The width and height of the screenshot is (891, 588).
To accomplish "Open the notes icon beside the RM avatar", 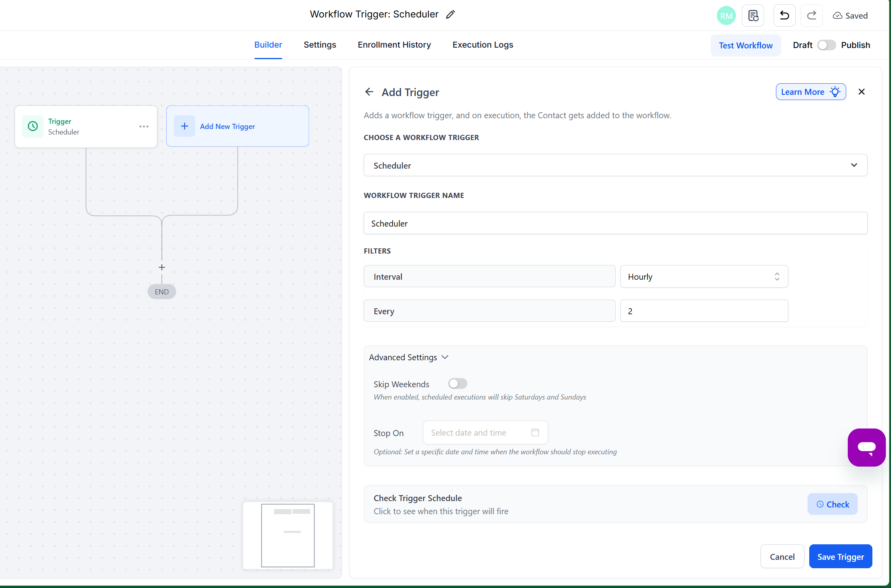I will (753, 15).
